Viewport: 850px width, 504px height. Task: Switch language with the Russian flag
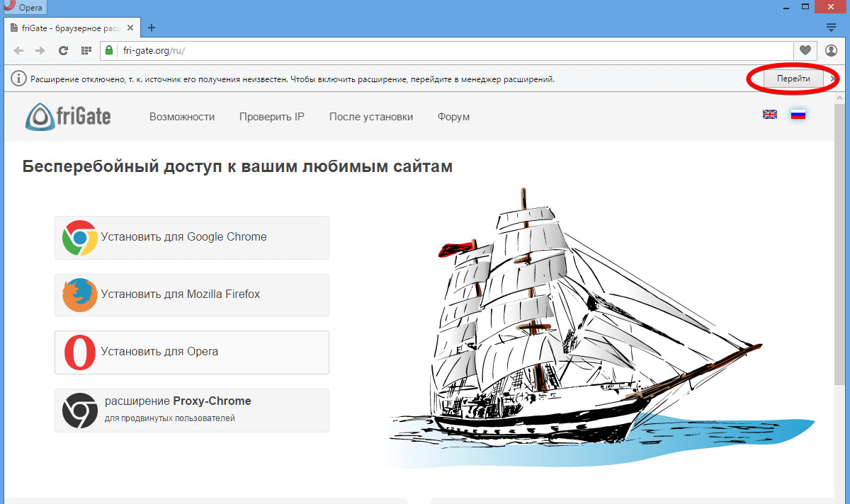798,114
